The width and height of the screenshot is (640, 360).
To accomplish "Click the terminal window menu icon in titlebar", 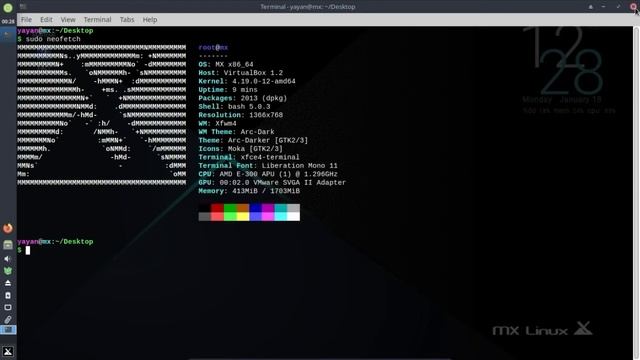I will click(23, 7).
